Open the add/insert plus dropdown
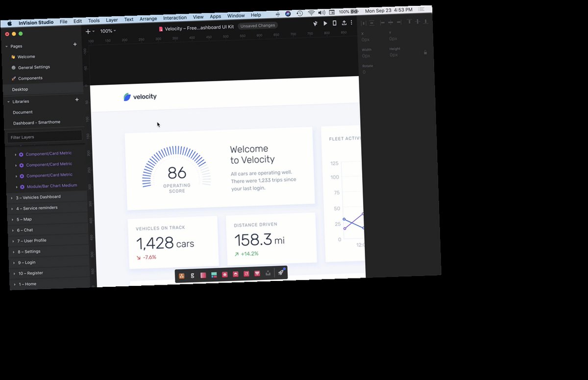 click(x=90, y=31)
